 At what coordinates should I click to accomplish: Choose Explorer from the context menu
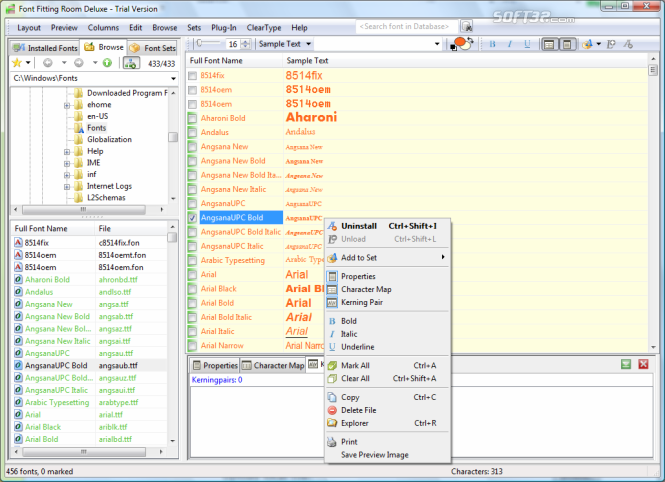(x=387, y=423)
